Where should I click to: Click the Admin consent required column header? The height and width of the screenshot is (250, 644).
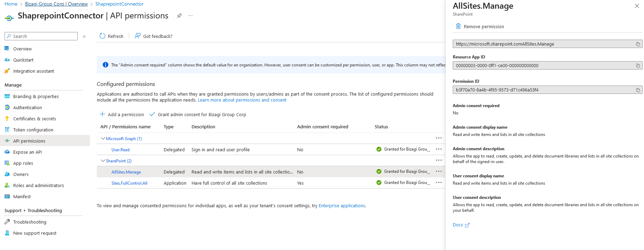[323, 127]
